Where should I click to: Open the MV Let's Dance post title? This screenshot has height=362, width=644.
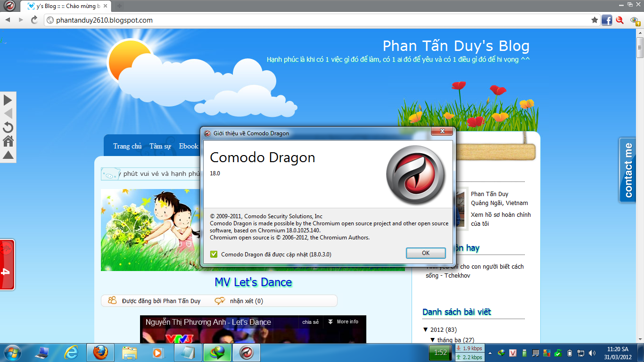[x=253, y=282]
